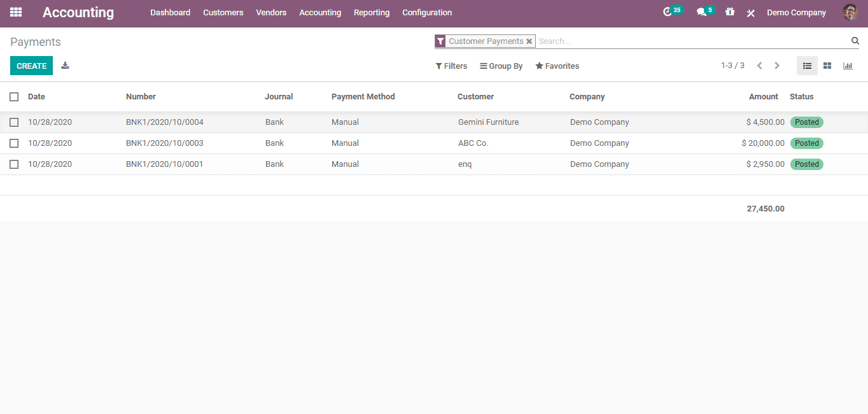Open the conversations chat bubble icon
This screenshot has height=414, width=868.
click(x=701, y=12)
